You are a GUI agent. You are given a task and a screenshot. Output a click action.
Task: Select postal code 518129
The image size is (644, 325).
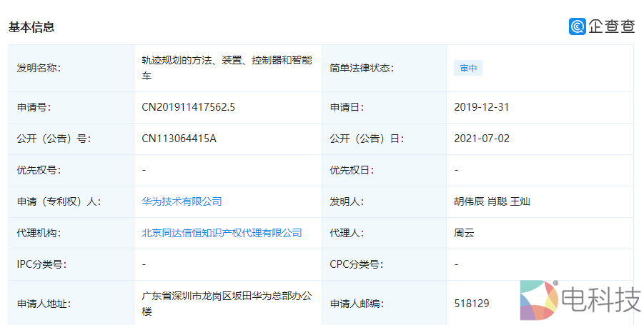pyautogui.click(x=472, y=304)
